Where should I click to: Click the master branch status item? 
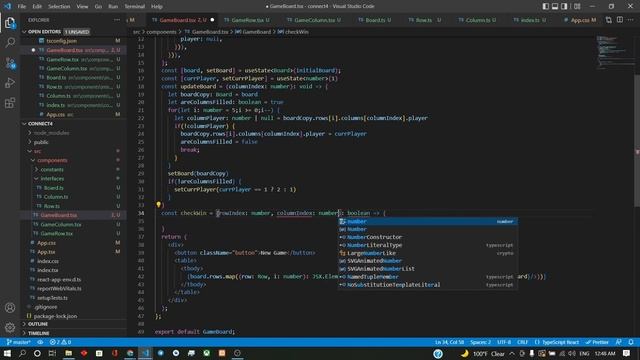pos(18,342)
